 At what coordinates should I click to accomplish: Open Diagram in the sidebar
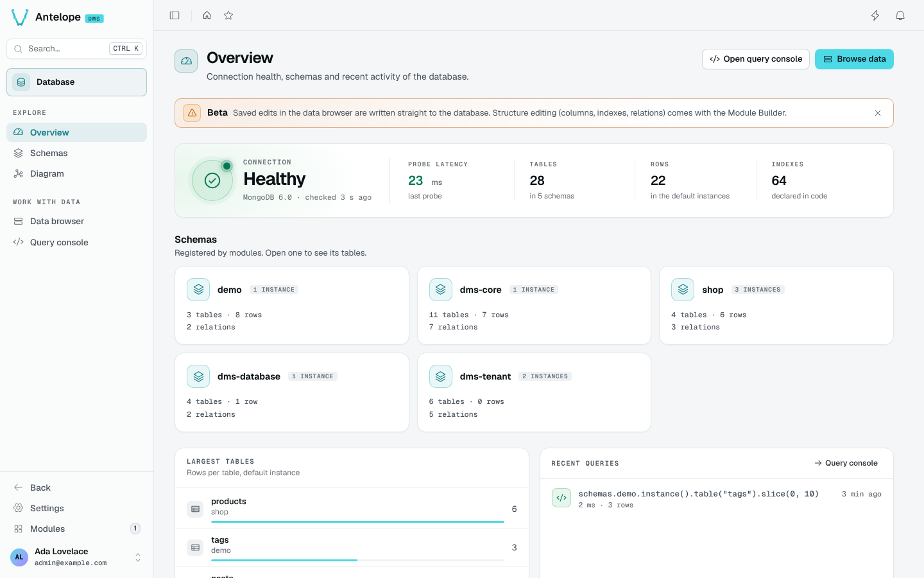click(x=76, y=173)
